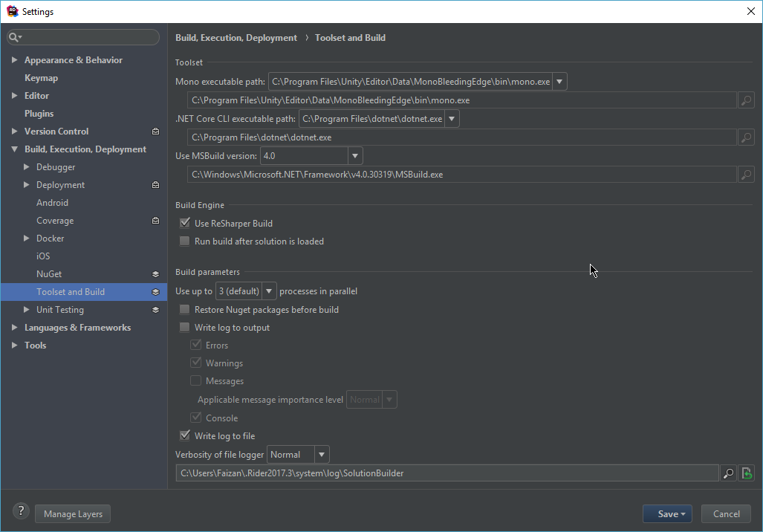The width and height of the screenshot is (763, 532).
Task: Open the Keymap settings page
Action: (41, 77)
